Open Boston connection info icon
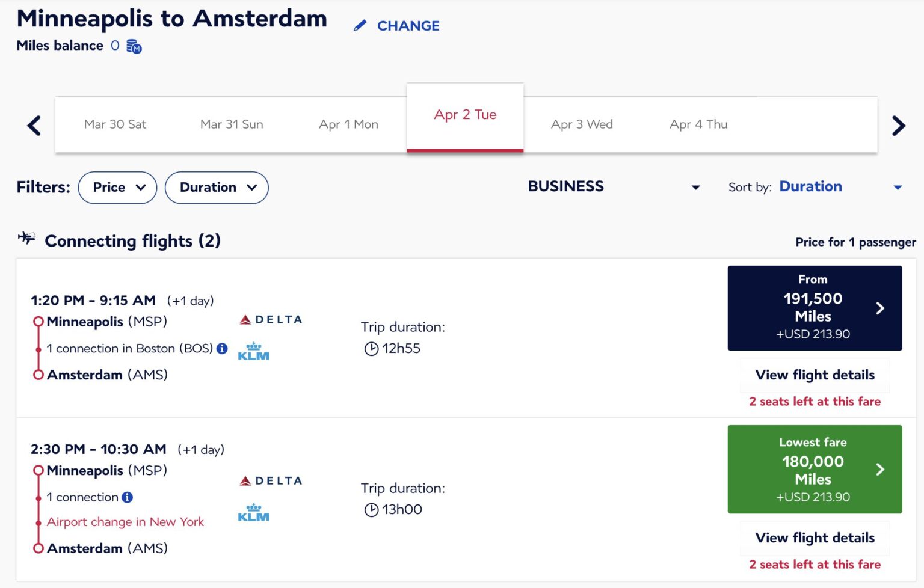 point(222,349)
